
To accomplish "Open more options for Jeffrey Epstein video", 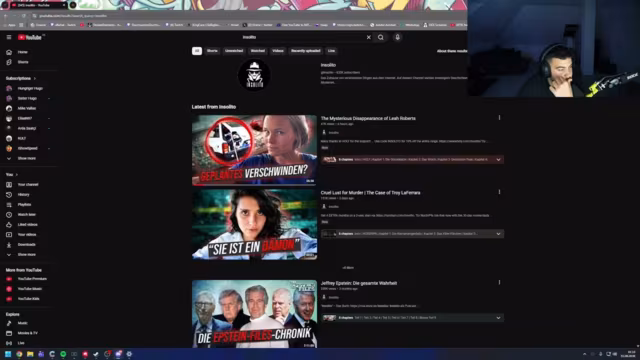I will pyautogui.click(x=499, y=282).
